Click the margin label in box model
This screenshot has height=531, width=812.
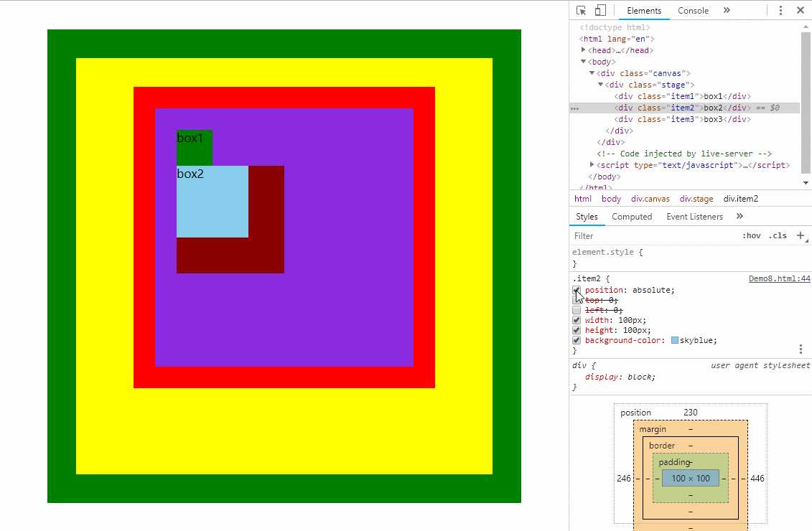click(653, 429)
